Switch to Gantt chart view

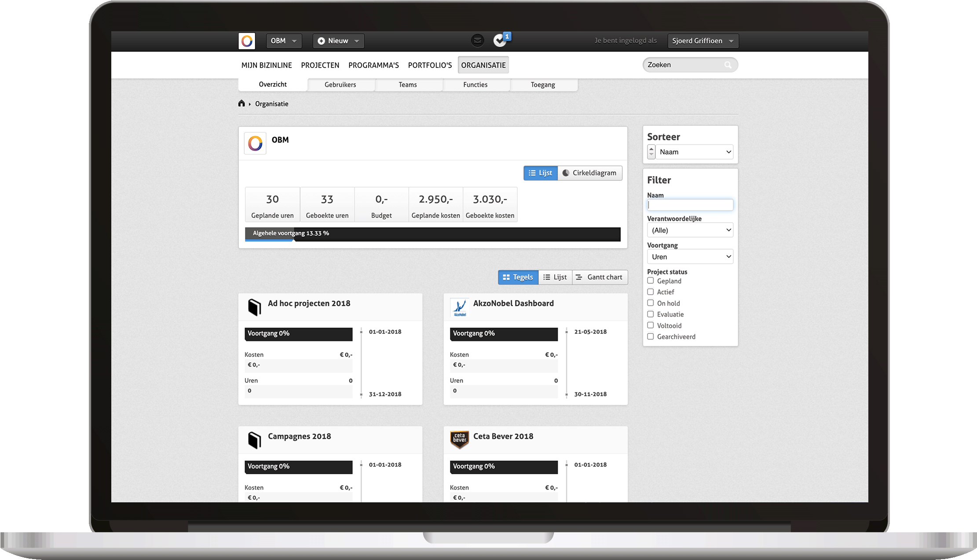click(600, 277)
